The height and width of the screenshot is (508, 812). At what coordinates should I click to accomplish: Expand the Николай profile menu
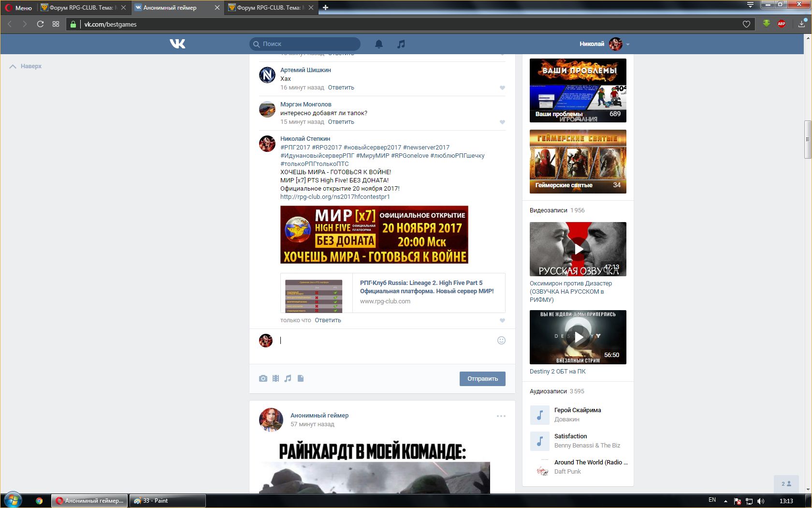(x=627, y=44)
